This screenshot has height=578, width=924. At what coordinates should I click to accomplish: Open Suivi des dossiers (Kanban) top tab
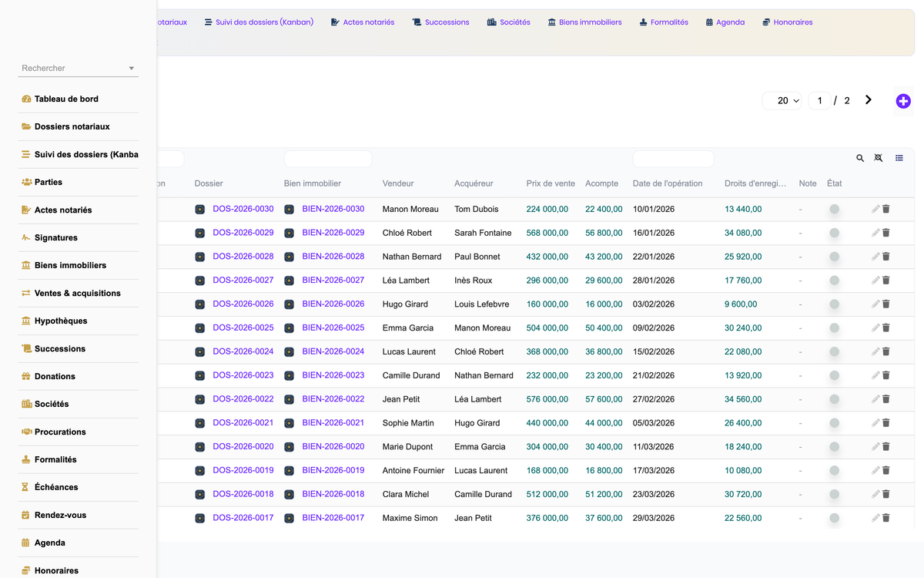[x=259, y=22]
